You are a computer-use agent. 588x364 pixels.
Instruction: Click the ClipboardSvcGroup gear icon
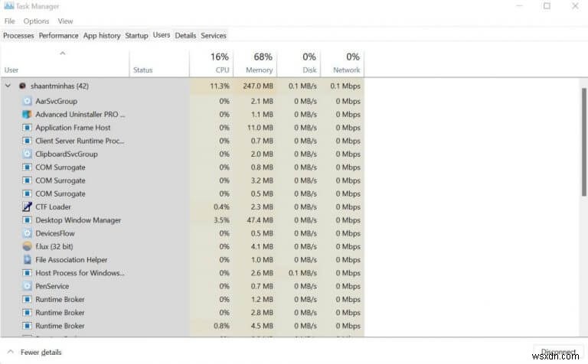click(27, 154)
